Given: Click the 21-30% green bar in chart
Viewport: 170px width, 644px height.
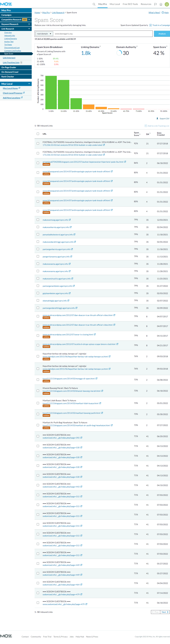Looking at the screenshot, I should coord(76,104).
